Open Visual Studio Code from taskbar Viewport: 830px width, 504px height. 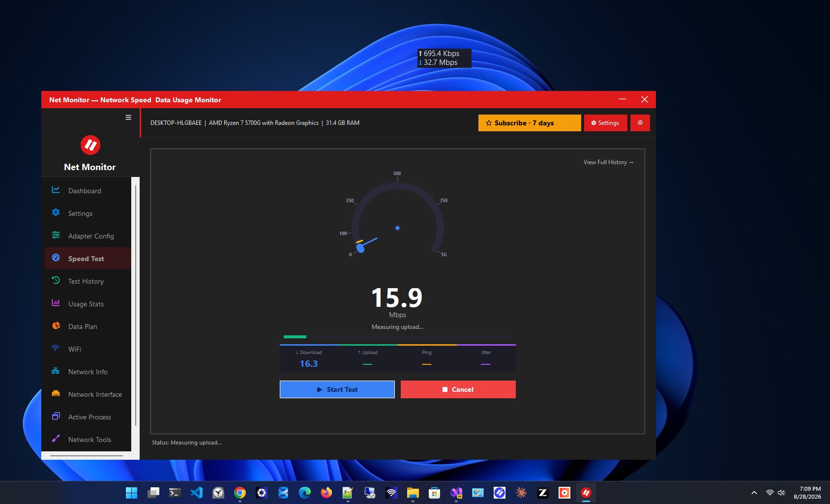[x=197, y=493]
